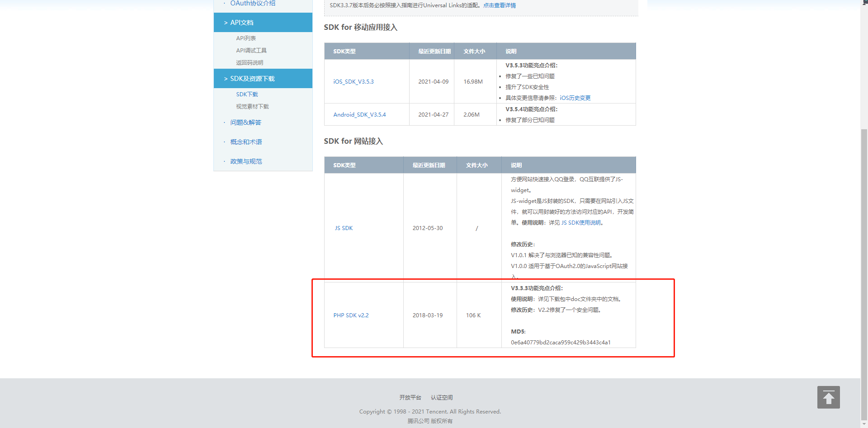Open the PHP SDK v2.2 download link
The width and height of the screenshot is (868, 428).
(x=351, y=315)
